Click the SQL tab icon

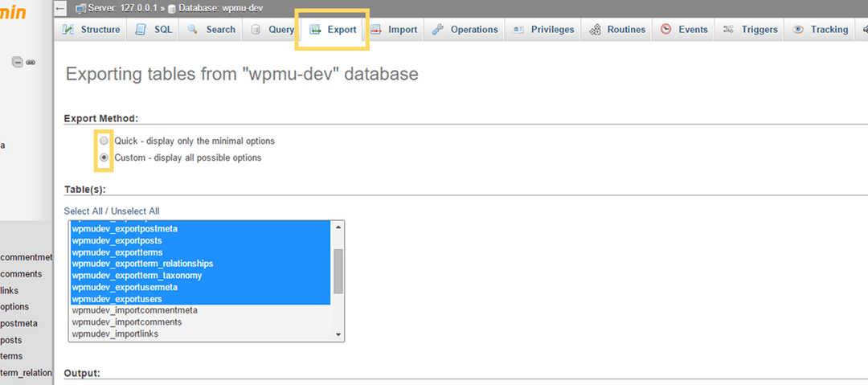(x=141, y=30)
